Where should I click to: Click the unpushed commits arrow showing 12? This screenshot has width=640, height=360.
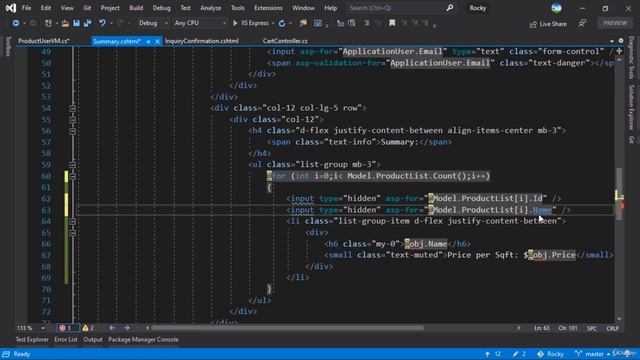click(x=493, y=354)
